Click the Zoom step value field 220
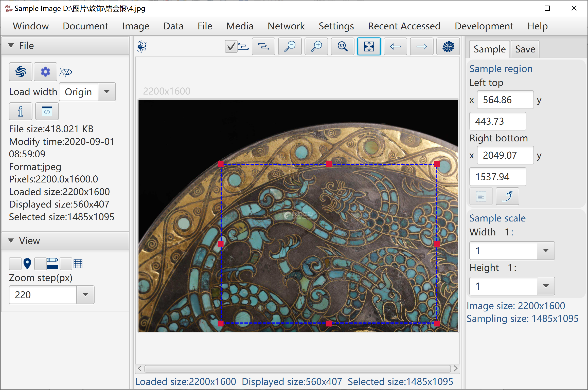Image resolution: width=588 pixels, height=390 pixels. [43, 295]
